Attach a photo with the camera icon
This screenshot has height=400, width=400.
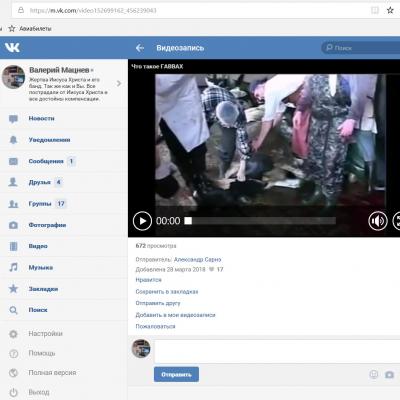pyautogui.click(x=389, y=375)
